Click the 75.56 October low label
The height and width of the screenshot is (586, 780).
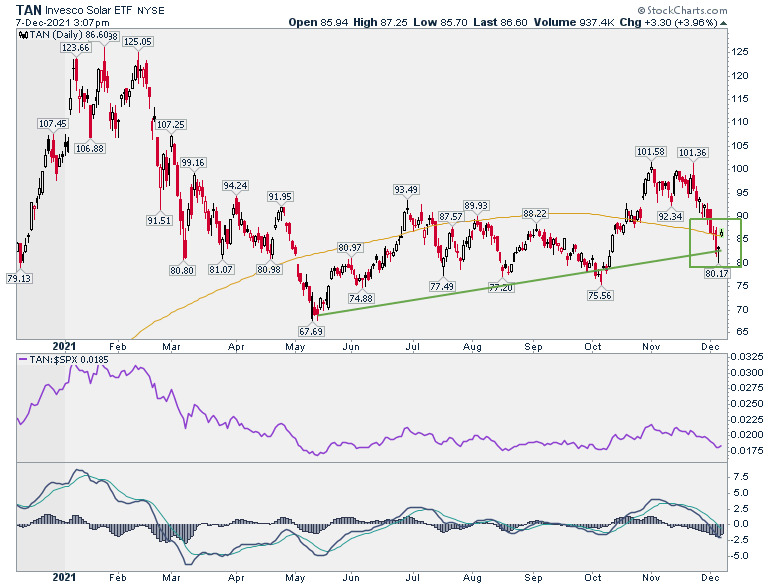pos(600,295)
